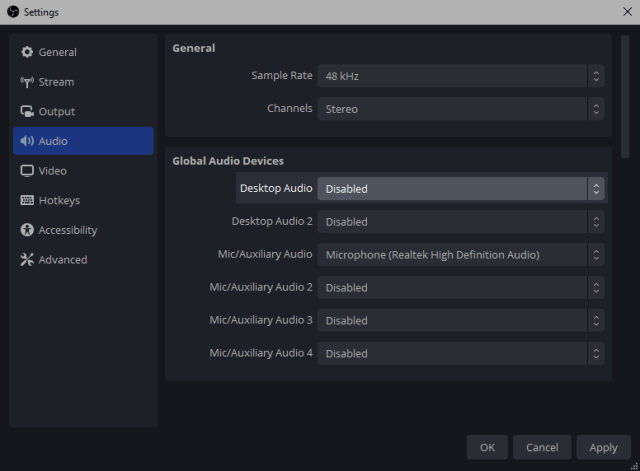The image size is (640, 471).
Task: Click the window resize grip
Action: tap(635, 466)
